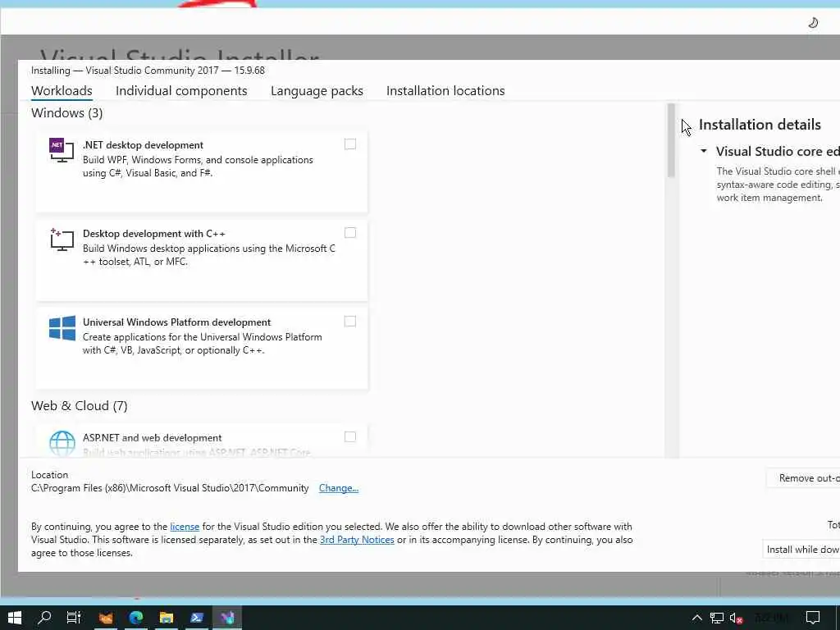This screenshot has width=840, height=630.
Task: Click the ASP.NET web development globe icon
Action: (x=62, y=444)
